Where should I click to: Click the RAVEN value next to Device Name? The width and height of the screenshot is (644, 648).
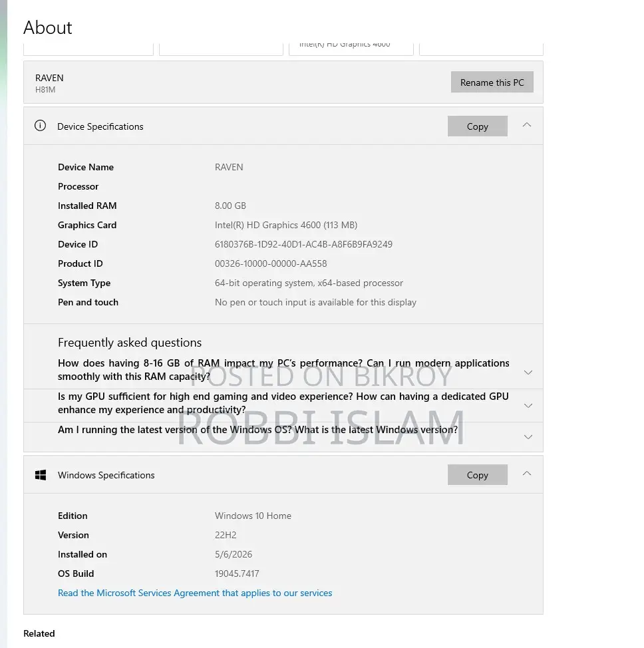[229, 168]
